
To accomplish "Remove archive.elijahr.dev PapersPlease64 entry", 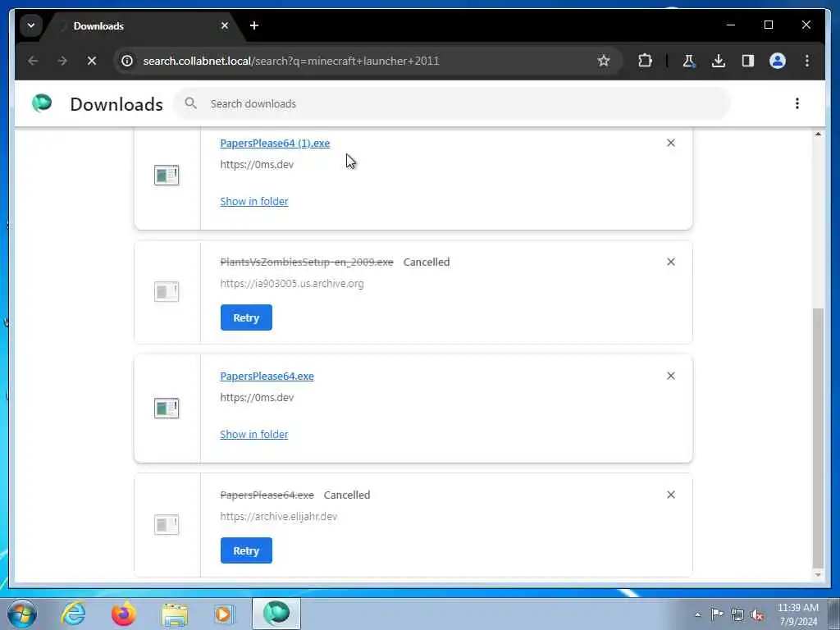I will click(x=671, y=495).
